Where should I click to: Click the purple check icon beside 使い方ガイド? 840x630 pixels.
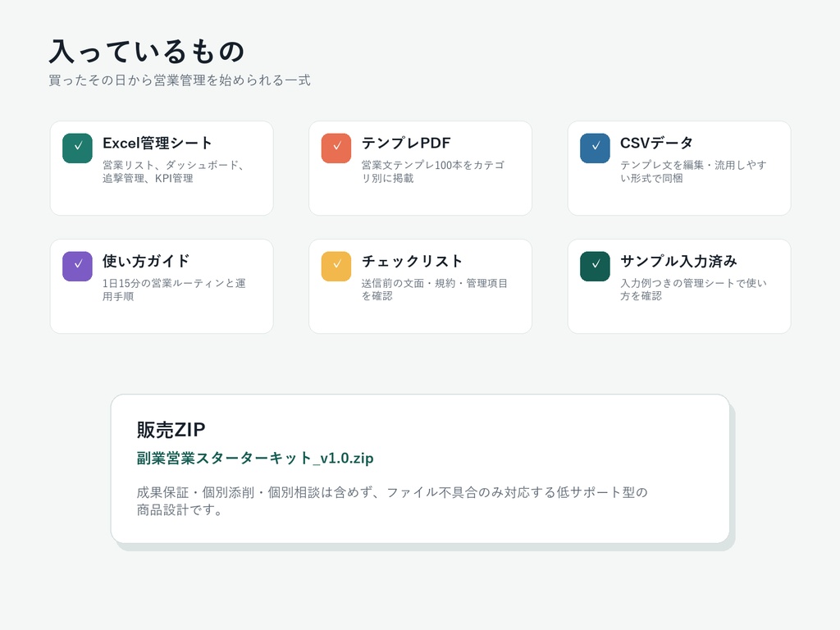coord(77,267)
